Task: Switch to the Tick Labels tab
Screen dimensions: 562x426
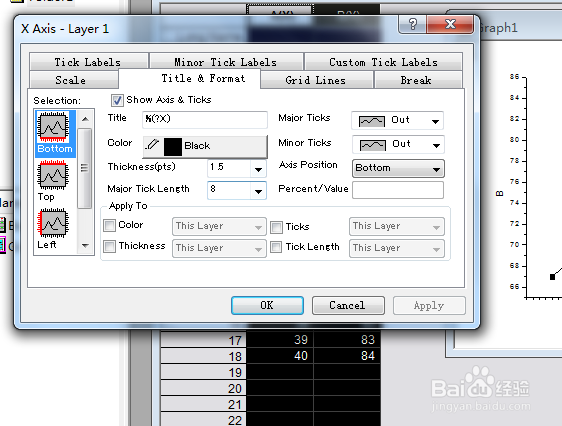Action: click(88, 62)
